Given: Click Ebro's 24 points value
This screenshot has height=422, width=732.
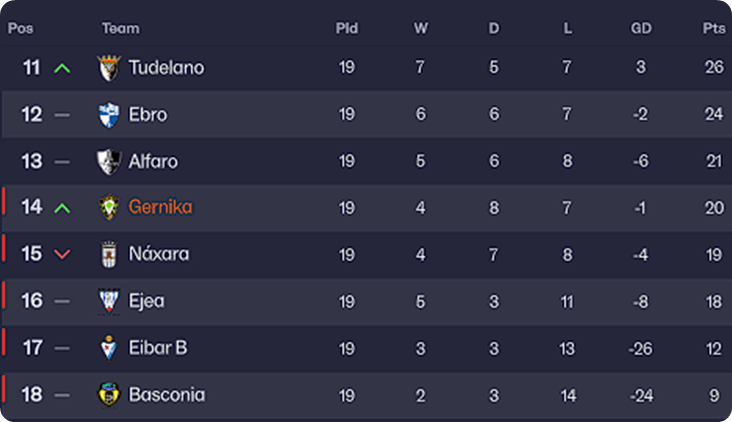Looking at the screenshot, I should tap(713, 115).
